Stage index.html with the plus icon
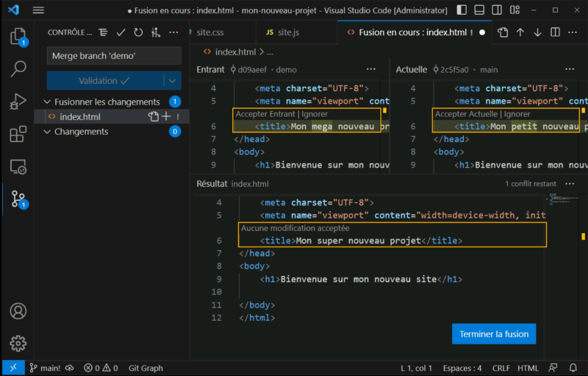Viewport: 588px width, 376px height. tap(166, 117)
